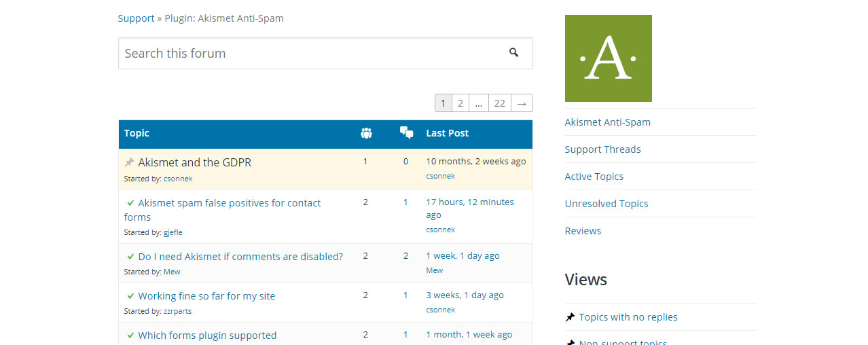Click the voices people icon in table header
The image size is (868, 345).
pos(366,133)
